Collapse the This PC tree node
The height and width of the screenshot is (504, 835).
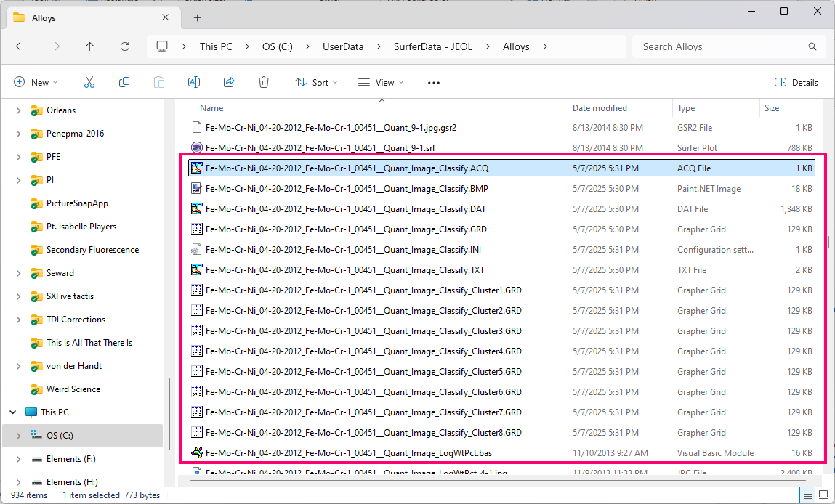point(12,412)
